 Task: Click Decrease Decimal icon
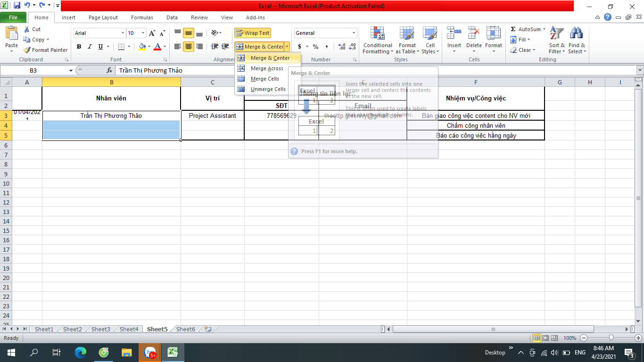tap(352, 47)
